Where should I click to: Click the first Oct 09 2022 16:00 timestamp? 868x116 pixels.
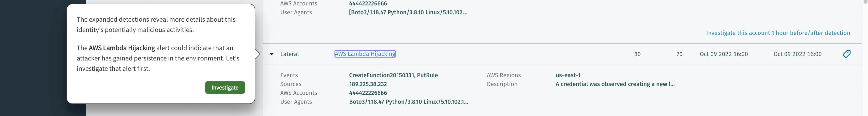point(723,54)
